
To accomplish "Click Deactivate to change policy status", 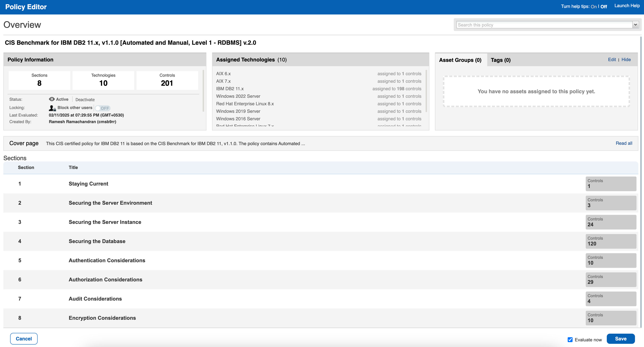I will pyautogui.click(x=85, y=99).
